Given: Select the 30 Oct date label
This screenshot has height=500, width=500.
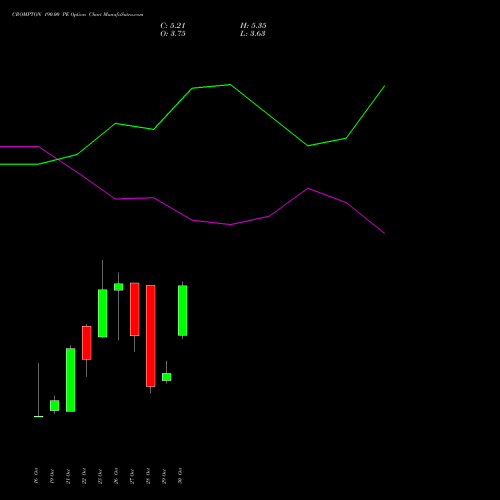Looking at the screenshot, I should tap(180, 476).
